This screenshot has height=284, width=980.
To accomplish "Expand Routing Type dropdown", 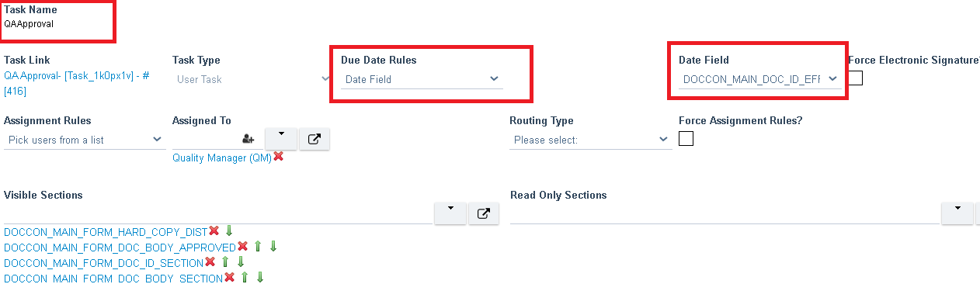I will click(590, 140).
